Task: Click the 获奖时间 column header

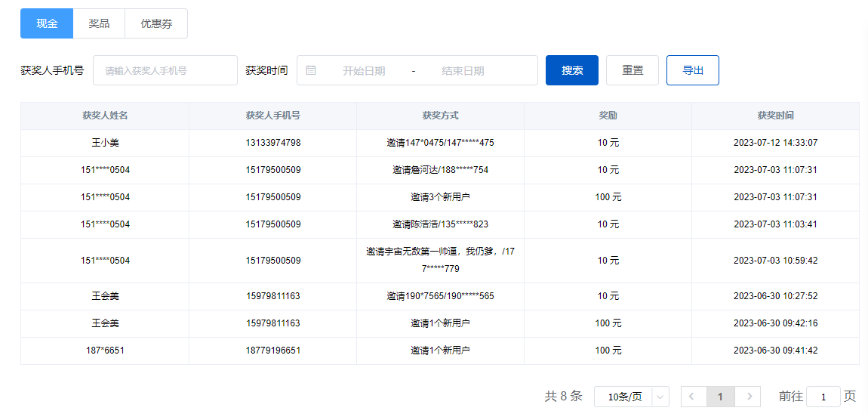Action: [775, 116]
